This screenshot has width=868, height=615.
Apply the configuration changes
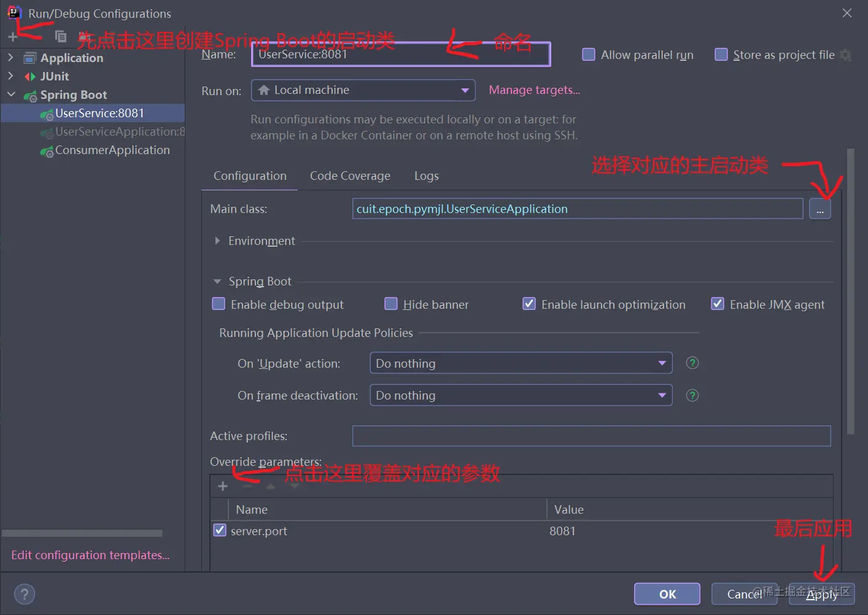click(x=821, y=594)
